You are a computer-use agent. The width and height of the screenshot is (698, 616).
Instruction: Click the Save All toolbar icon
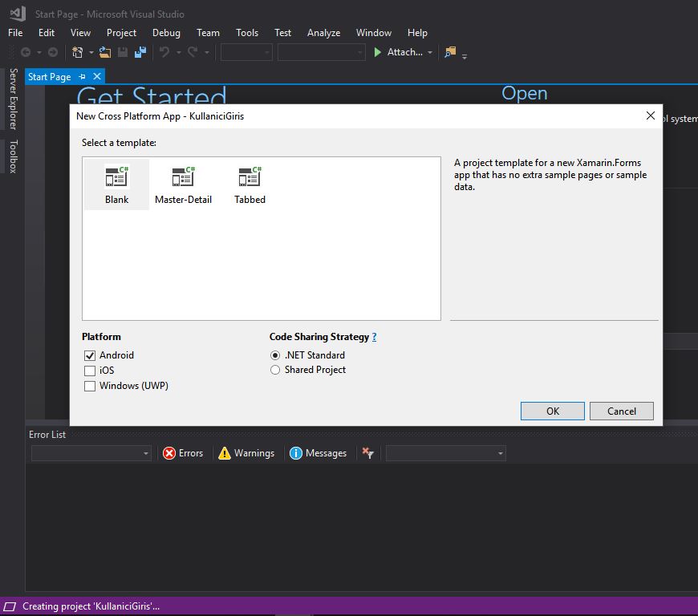tap(140, 52)
